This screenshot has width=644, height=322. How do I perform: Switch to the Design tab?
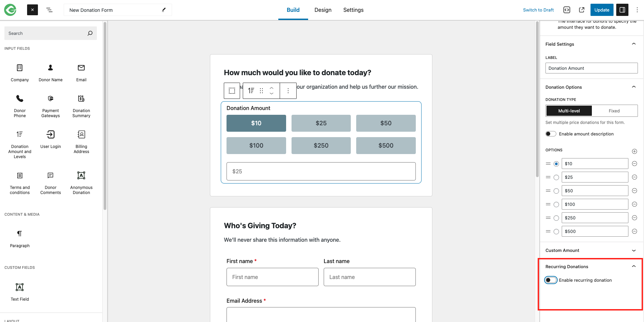[x=323, y=10]
